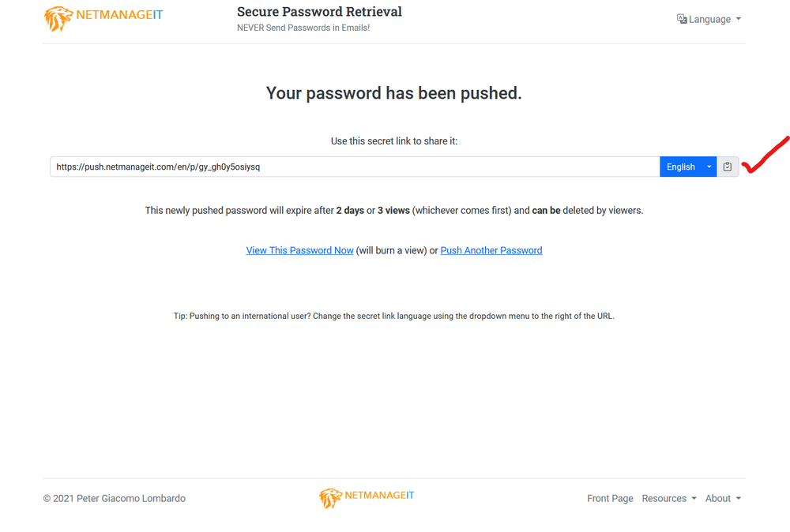Follow the Push Another Password link
The height and width of the screenshot is (532, 790).
pos(491,250)
